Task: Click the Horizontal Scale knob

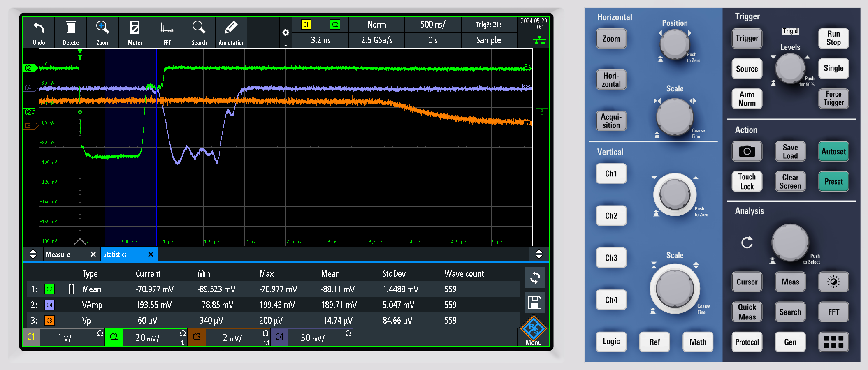Action: click(675, 116)
